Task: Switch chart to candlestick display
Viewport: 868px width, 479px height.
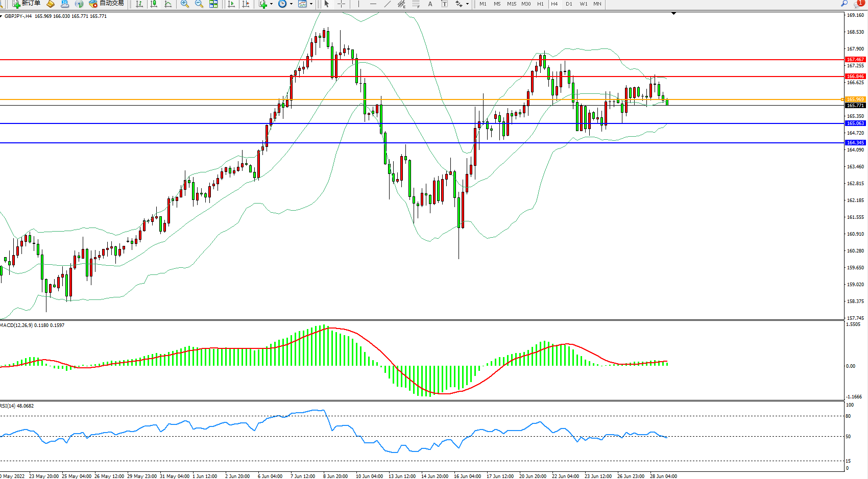Action: tap(154, 4)
